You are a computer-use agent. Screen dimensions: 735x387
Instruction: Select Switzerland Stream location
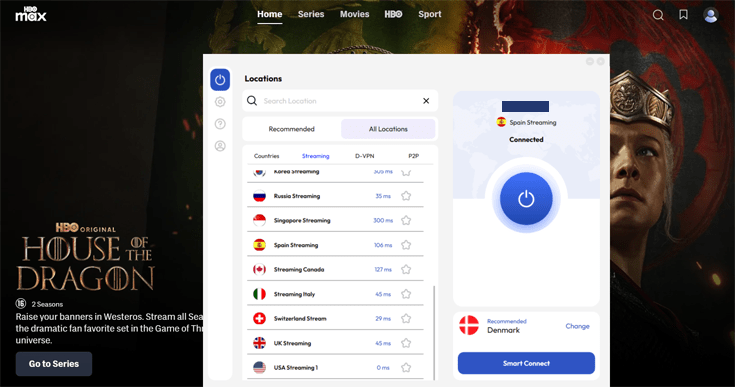tap(335, 319)
